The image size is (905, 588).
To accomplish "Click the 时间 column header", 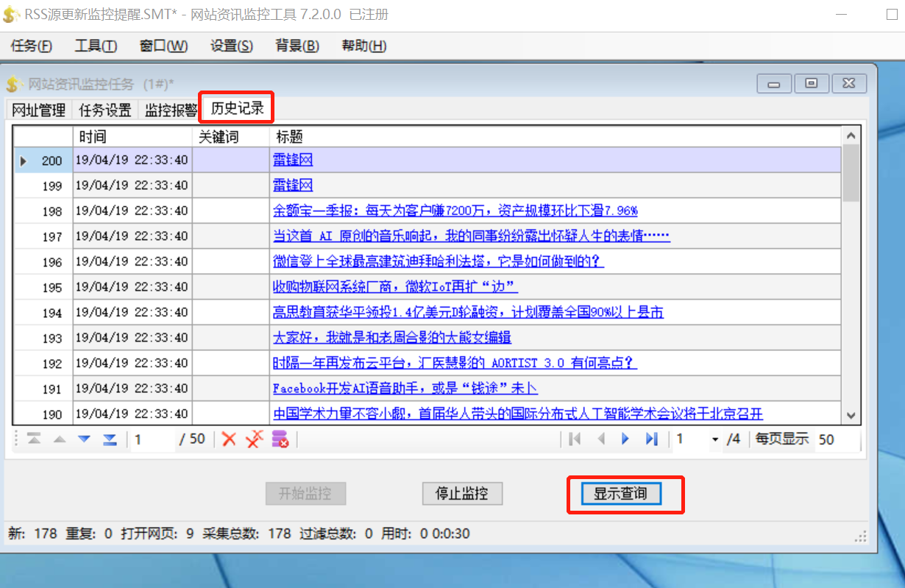I will [x=132, y=137].
